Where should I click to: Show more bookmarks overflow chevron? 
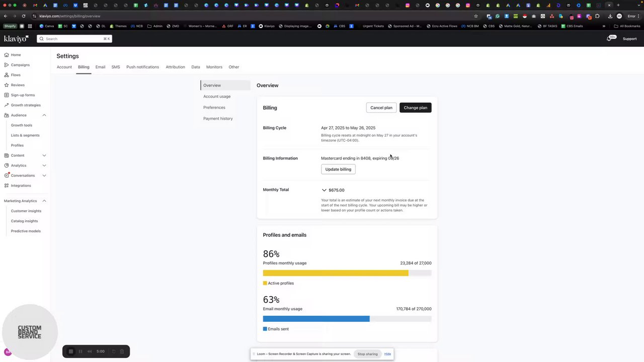[x=604, y=26]
